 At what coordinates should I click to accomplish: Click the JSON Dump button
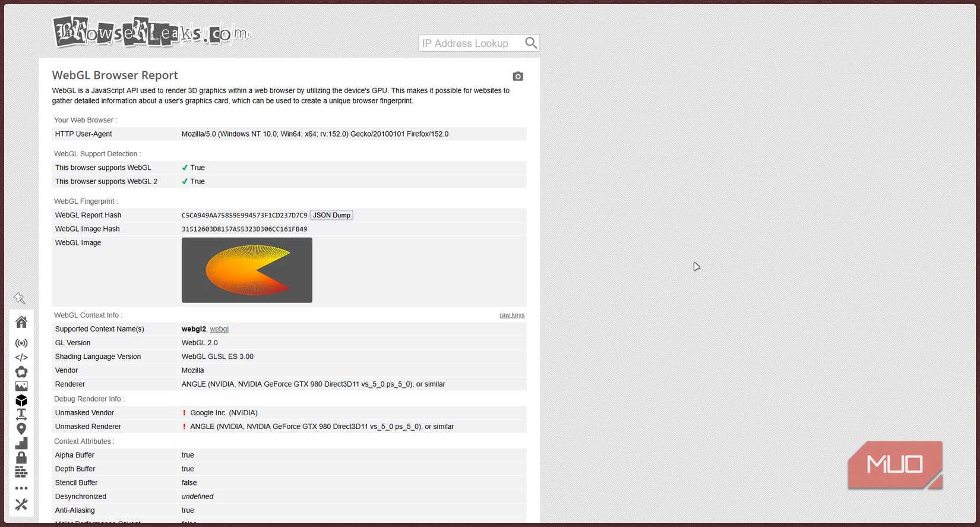(x=331, y=215)
